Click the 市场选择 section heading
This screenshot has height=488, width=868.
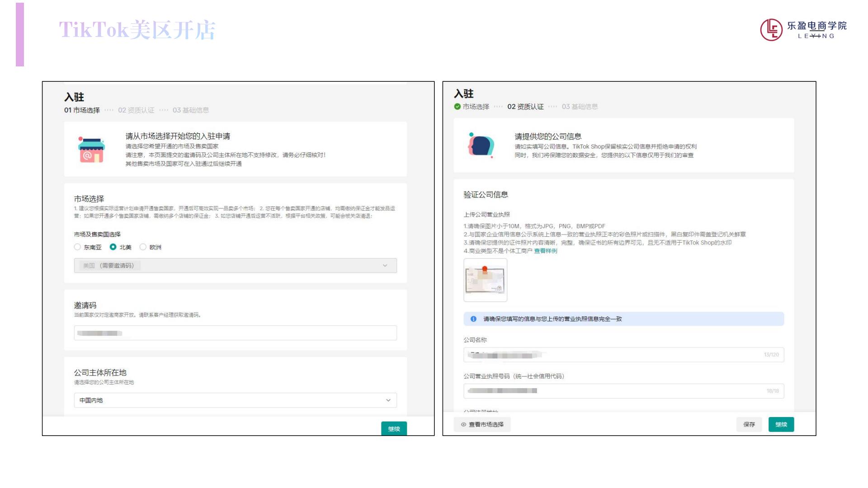tap(89, 199)
